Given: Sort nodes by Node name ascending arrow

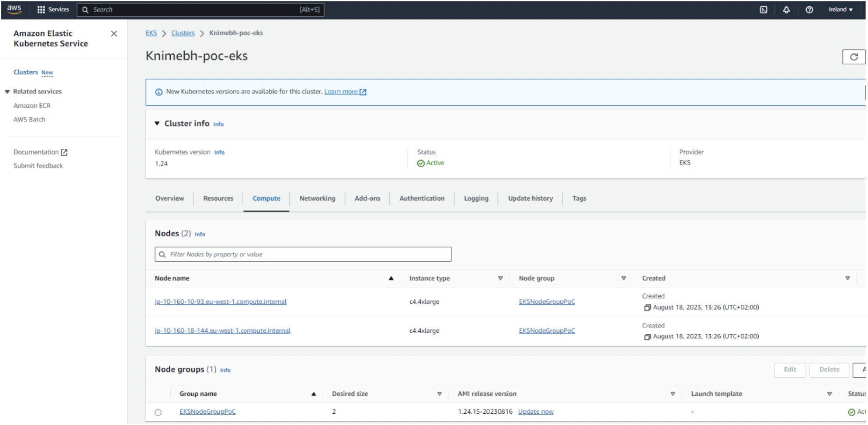Looking at the screenshot, I should pos(391,278).
